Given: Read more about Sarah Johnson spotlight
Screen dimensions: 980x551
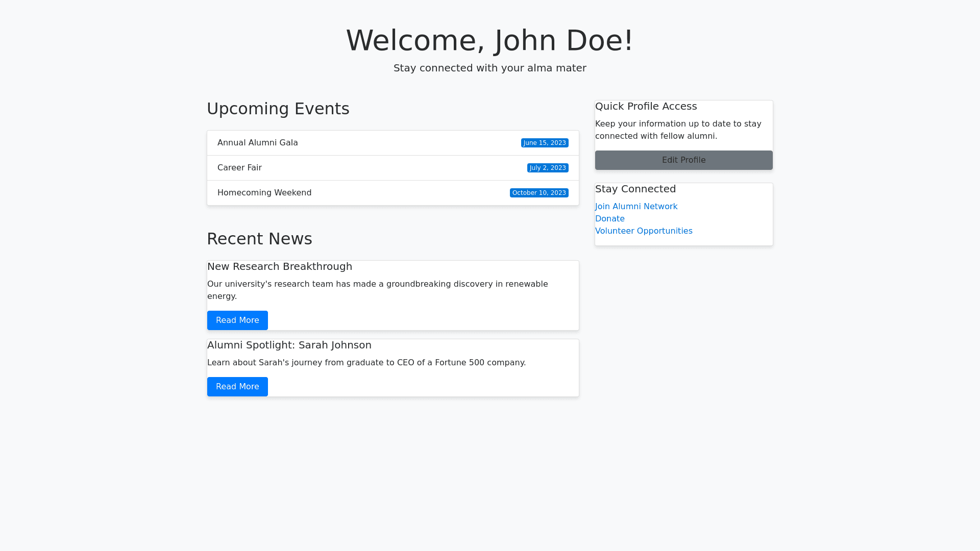Looking at the screenshot, I should pos(237,387).
